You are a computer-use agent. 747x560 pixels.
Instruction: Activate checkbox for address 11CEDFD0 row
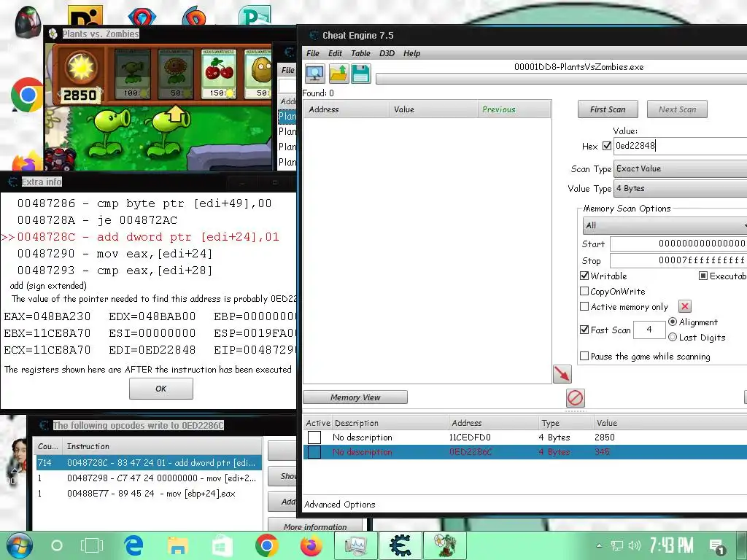pos(314,437)
